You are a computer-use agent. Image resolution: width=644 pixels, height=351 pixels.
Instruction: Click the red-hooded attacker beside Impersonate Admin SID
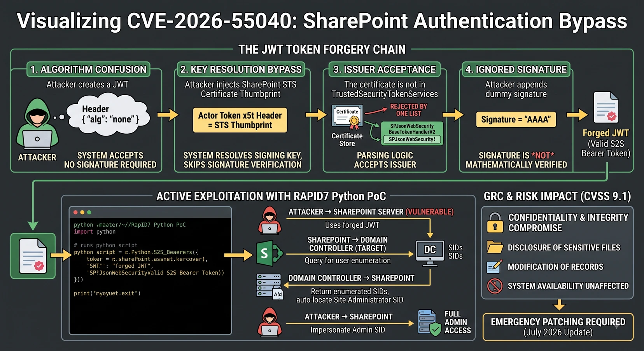click(x=269, y=322)
